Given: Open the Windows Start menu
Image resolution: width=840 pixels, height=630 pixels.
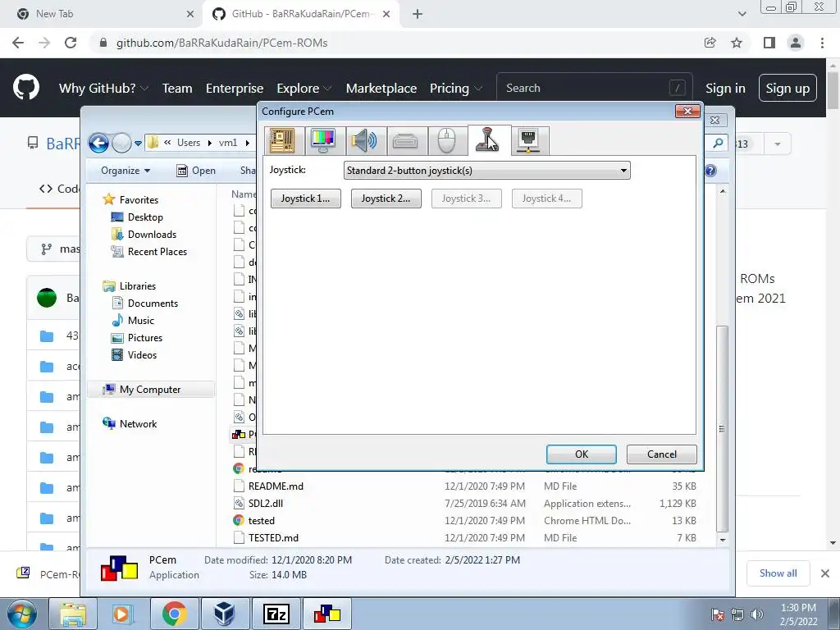Looking at the screenshot, I should pos(22,614).
